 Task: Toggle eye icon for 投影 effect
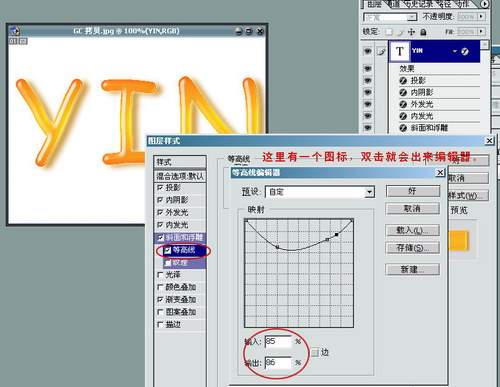pos(367,80)
